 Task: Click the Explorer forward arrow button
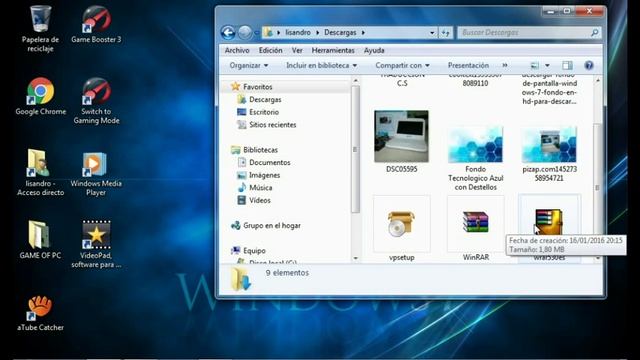click(x=244, y=32)
